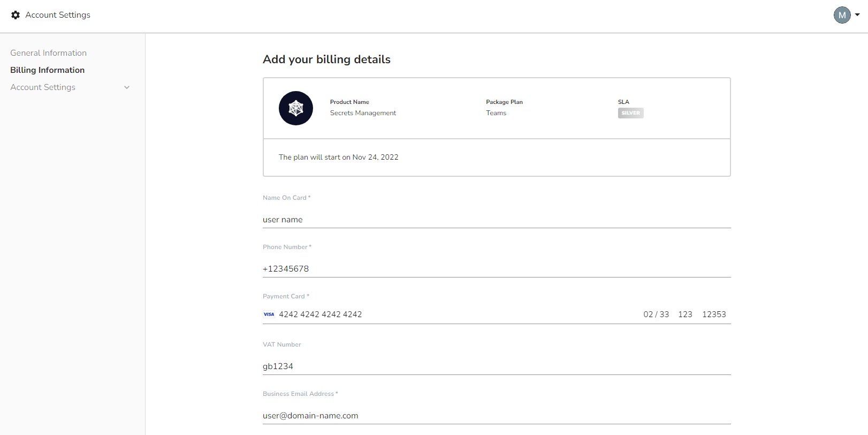Screen dimensions: 868x435
Task: Click the SILVER SLA badge
Action: click(630, 113)
